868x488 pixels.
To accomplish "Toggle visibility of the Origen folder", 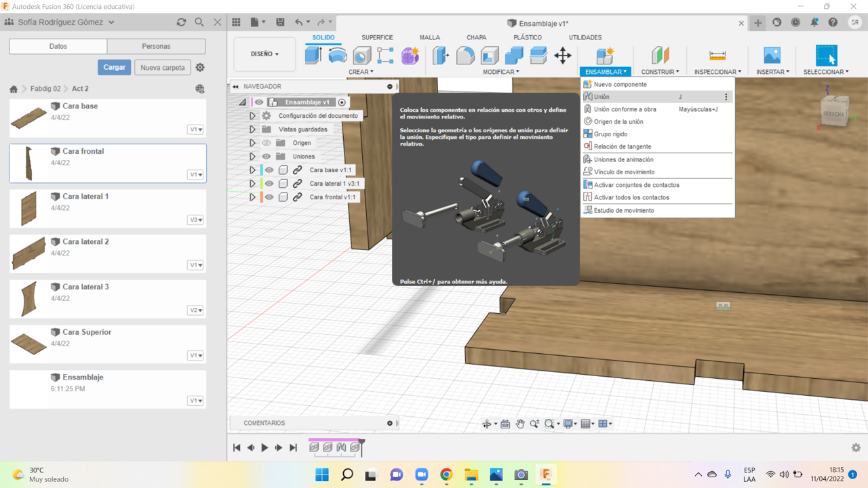I will pyautogui.click(x=267, y=143).
